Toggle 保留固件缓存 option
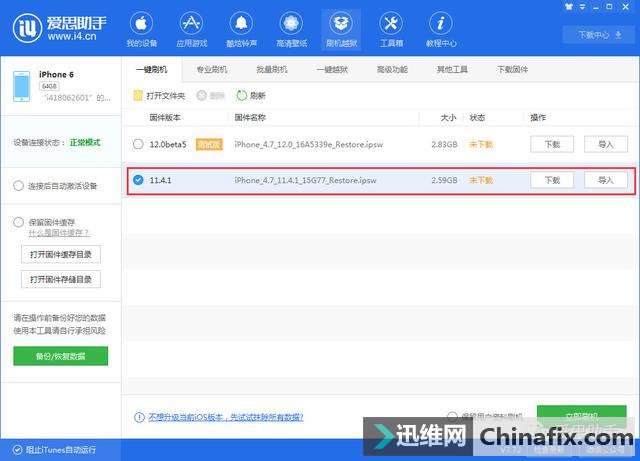The height and width of the screenshot is (461, 640). [x=18, y=222]
